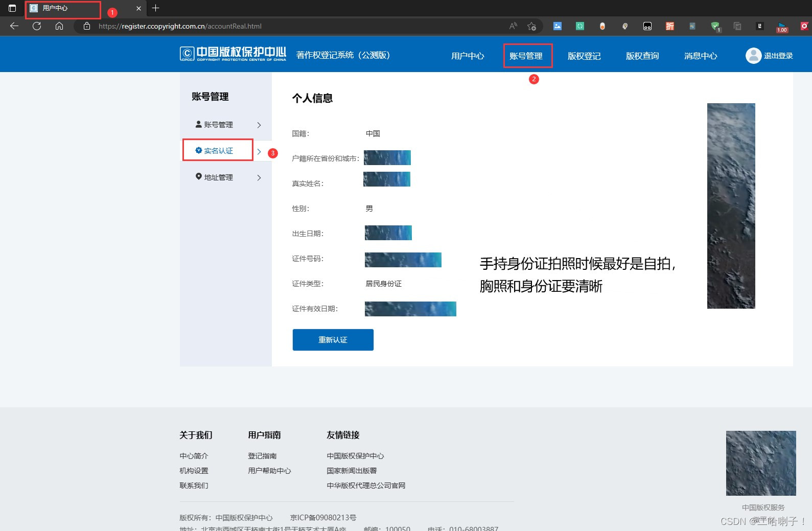Open 中心简介 footer link
The image size is (812, 531).
pyautogui.click(x=194, y=456)
